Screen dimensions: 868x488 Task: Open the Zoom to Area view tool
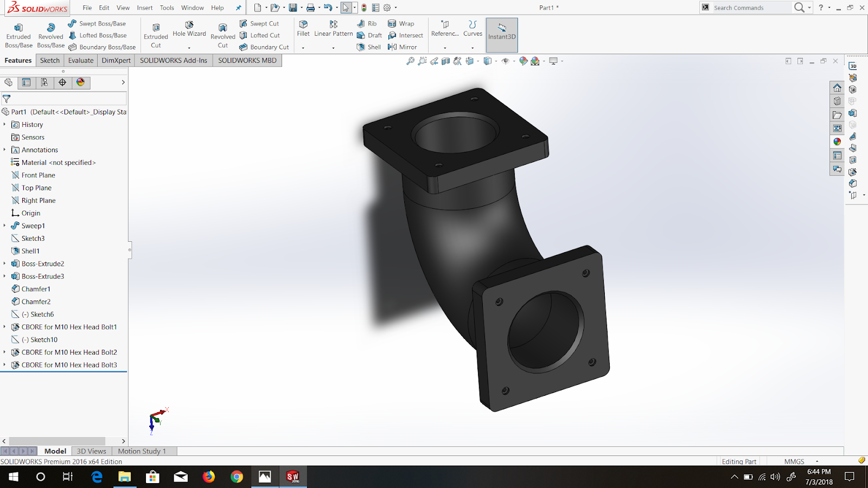pyautogui.click(x=423, y=61)
